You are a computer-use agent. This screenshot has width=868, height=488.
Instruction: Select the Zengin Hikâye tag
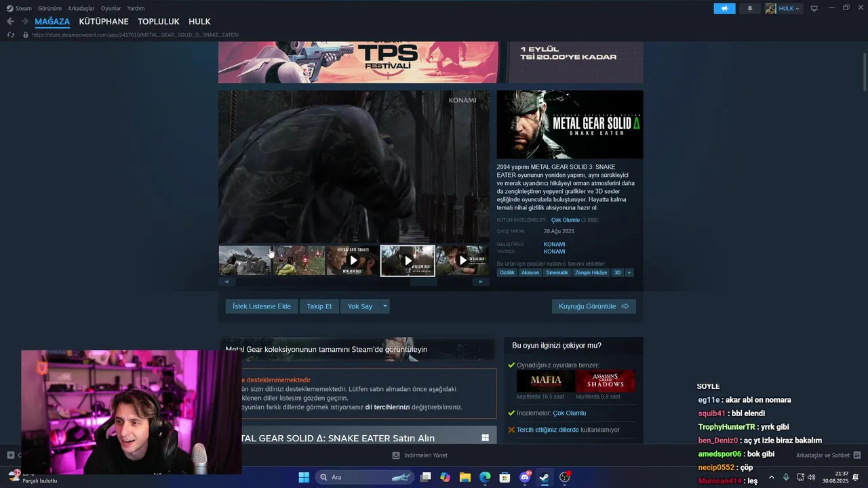(591, 272)
